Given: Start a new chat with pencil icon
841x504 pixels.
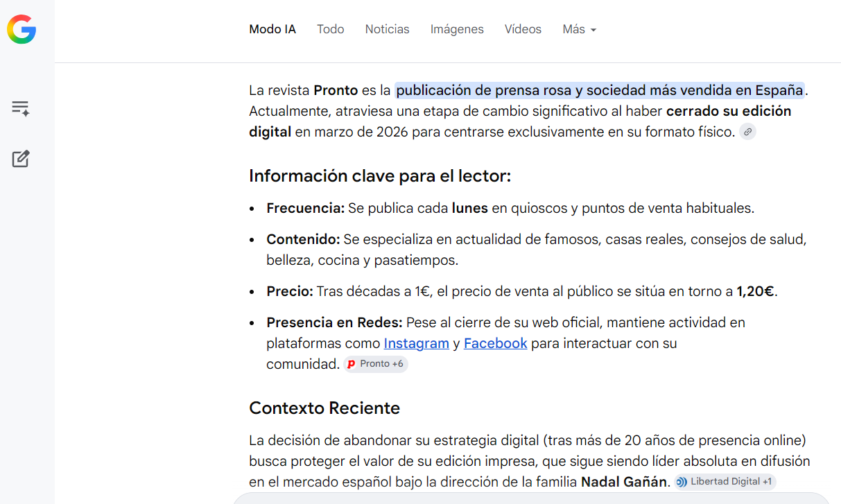Looking at the screenshot, I should point(21,159).
